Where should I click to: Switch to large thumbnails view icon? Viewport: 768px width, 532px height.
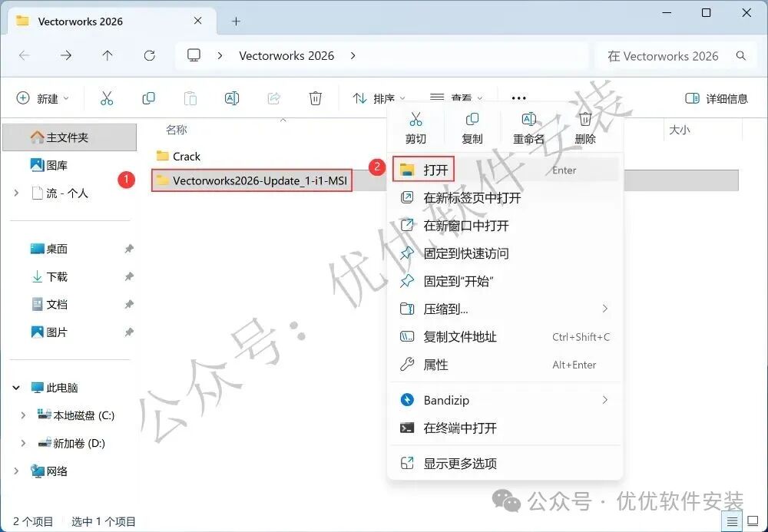point(753,522)
